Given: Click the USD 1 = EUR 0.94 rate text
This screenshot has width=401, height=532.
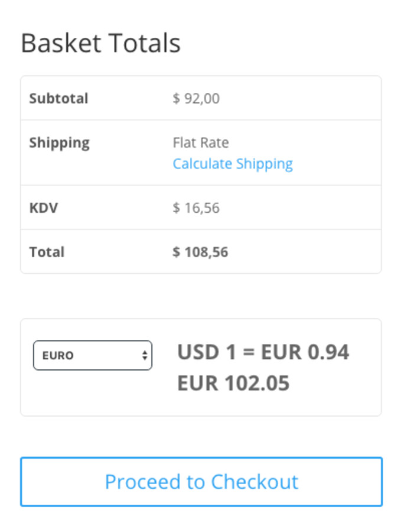Looking at the screenshot, I should (x=263, y=352).
